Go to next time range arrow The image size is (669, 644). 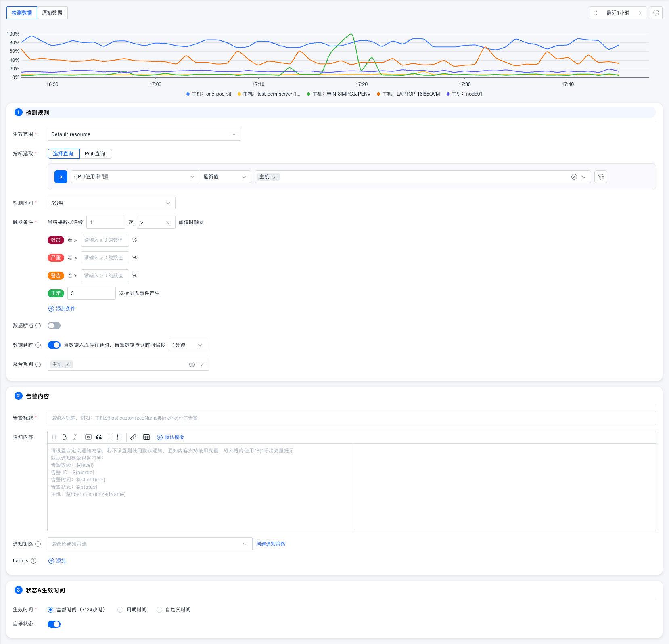pyautogui.click(x=640, y=13)
